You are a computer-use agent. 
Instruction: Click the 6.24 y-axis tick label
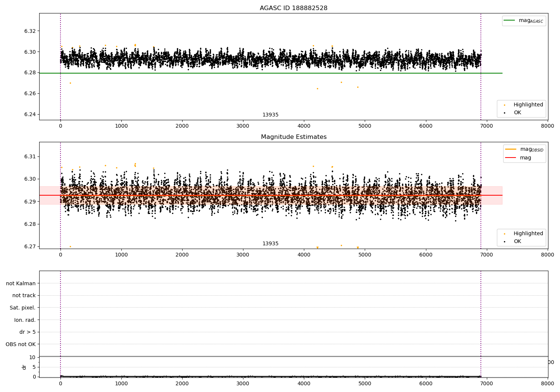pos(29,114)
